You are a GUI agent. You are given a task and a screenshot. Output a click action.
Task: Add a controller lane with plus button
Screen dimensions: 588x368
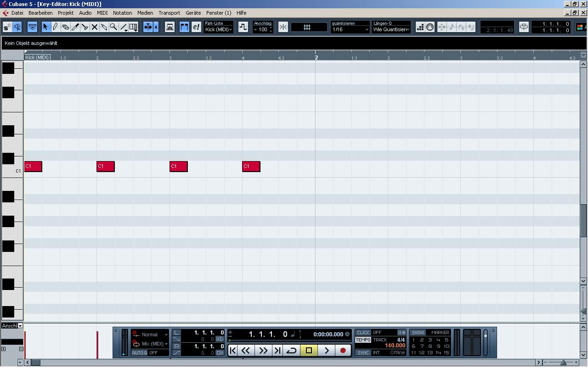pyautogui.click(x=3, y=349)
